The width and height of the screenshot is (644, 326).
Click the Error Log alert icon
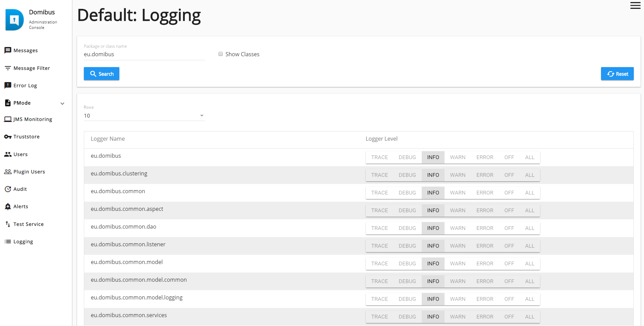coord(8,85)
